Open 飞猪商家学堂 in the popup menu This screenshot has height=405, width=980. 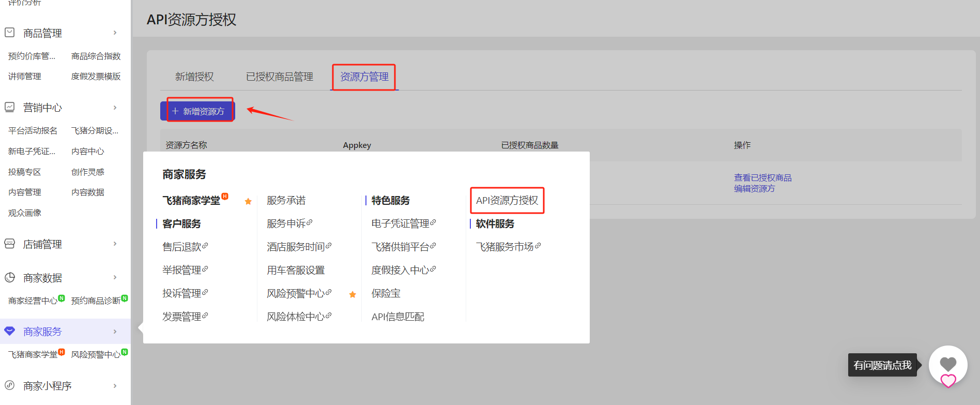pyautogui.click(x=191, y=200)
